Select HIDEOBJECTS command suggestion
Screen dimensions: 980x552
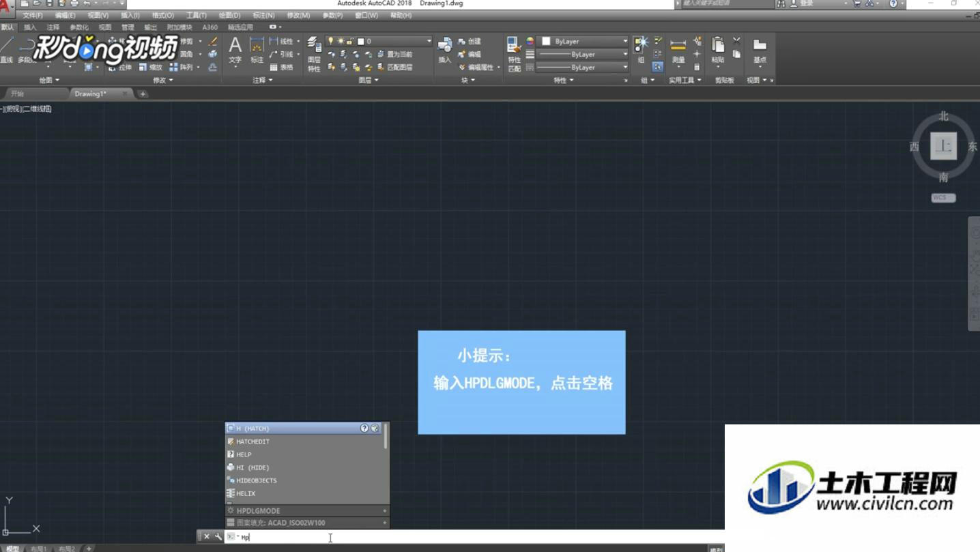click(x=304, y=480)
